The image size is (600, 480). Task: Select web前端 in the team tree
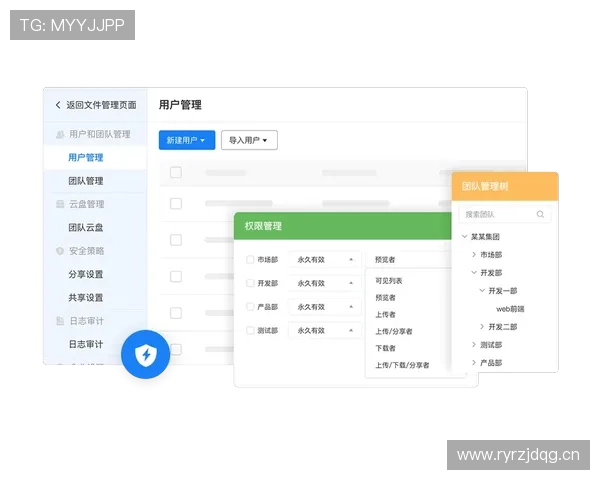pyautogui.click(x=510, y=309)
